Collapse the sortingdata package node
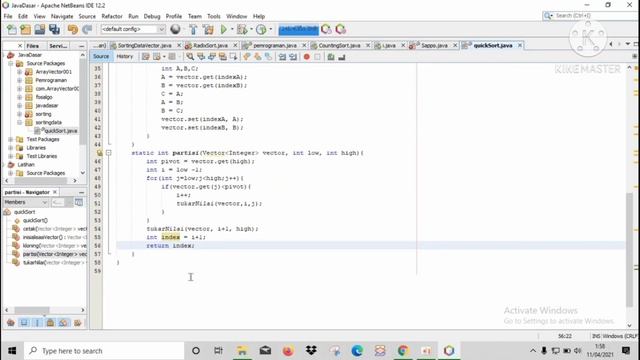Viewport: 640px width, 360px height. 19,122
